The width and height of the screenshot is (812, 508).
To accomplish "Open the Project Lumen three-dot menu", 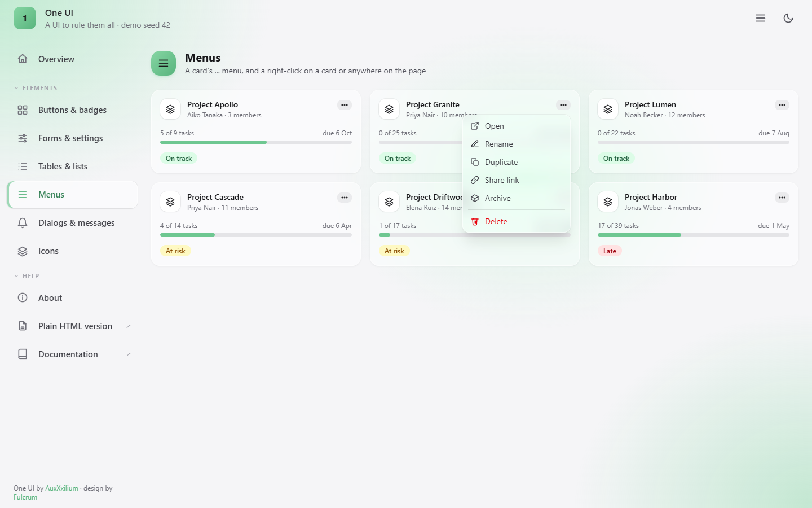I will [x=782, y=105].
